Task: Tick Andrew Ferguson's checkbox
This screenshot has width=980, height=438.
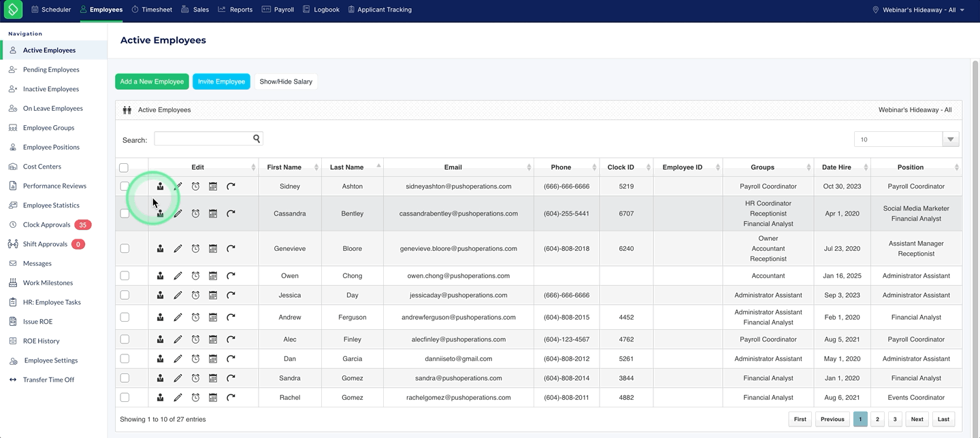Action: pyautogui.click(x=125, y=318)
